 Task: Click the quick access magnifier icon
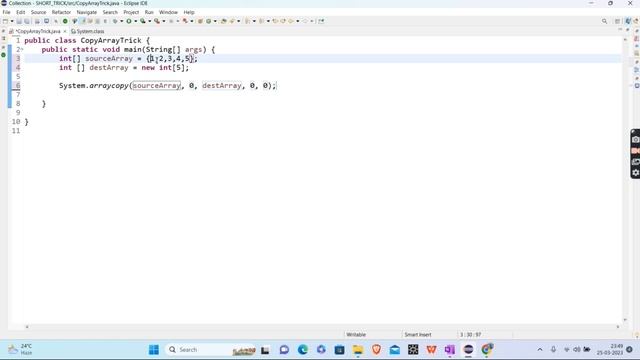[604, 21]
